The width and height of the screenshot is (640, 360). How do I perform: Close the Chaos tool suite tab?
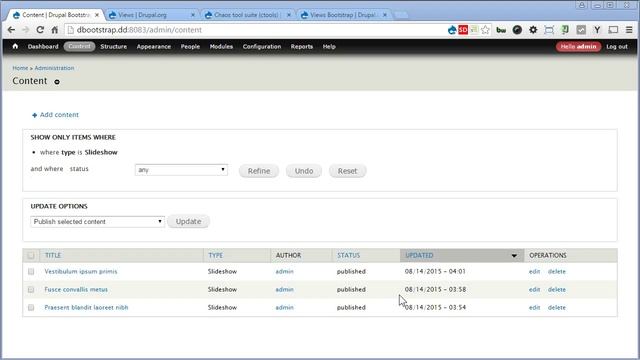click(x=289, y=15)
